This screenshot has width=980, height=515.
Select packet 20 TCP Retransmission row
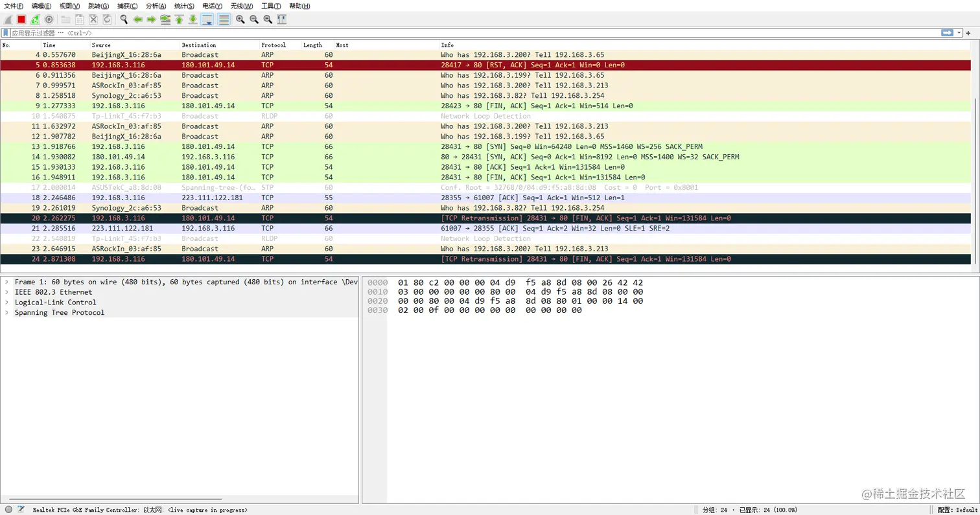pos(485,218)
